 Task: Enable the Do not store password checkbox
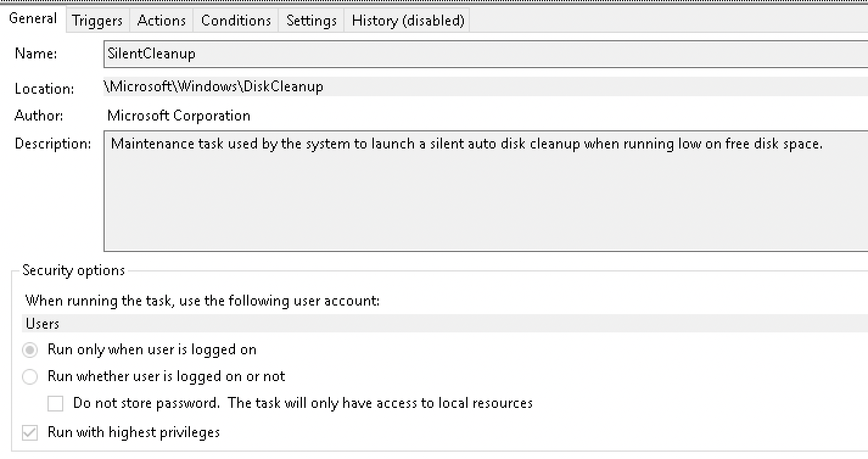tap(56, 404)
